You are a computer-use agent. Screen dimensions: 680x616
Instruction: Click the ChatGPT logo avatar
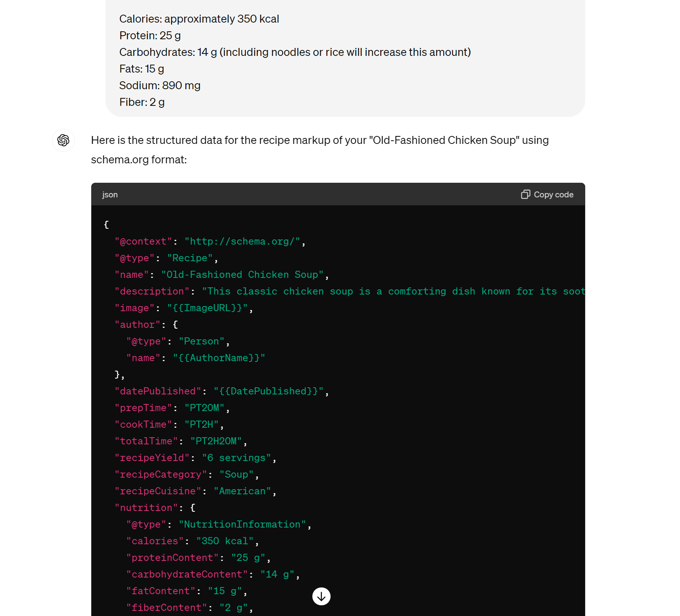(63, 140)
